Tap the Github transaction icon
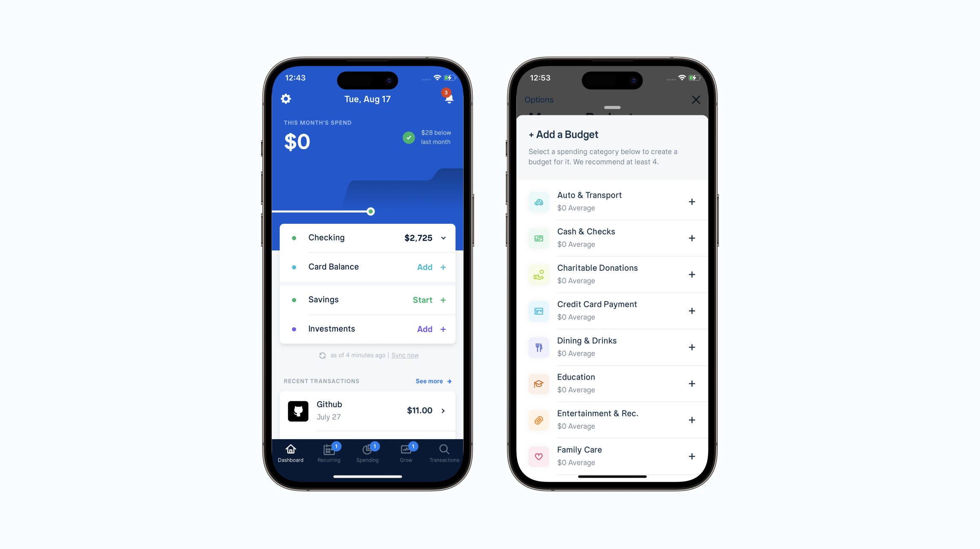The width and height of the screenshot is (980, 549). point(299,410)
